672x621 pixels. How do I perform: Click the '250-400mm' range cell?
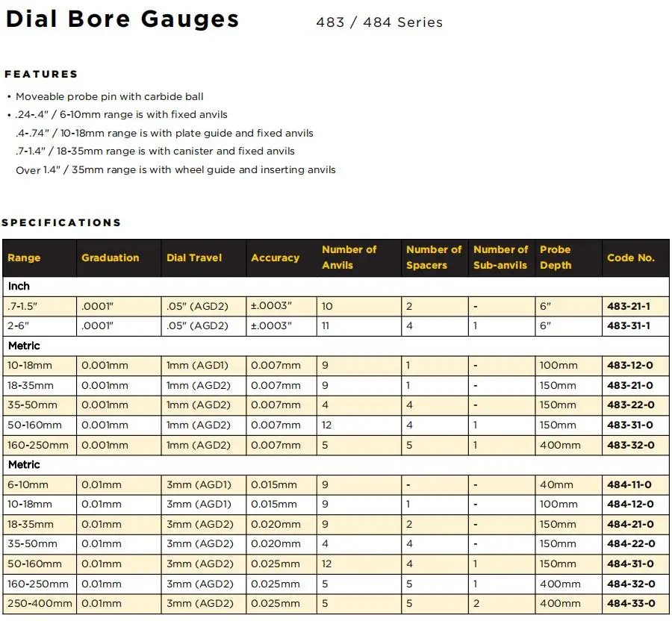coord(40,604)
